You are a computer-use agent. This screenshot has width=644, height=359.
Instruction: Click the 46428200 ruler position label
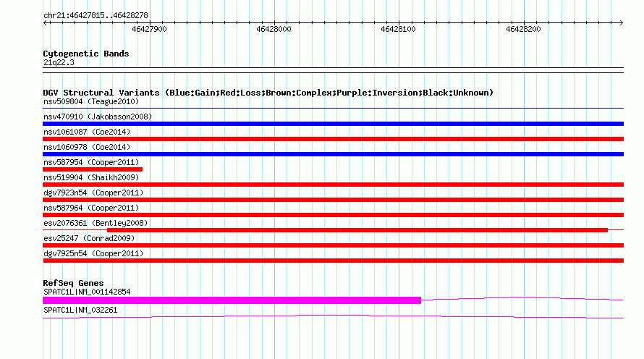point(523,29)
